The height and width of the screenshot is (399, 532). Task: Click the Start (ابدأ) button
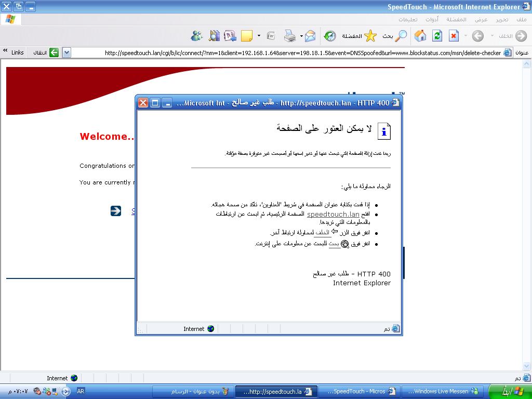tap(509, 391)
